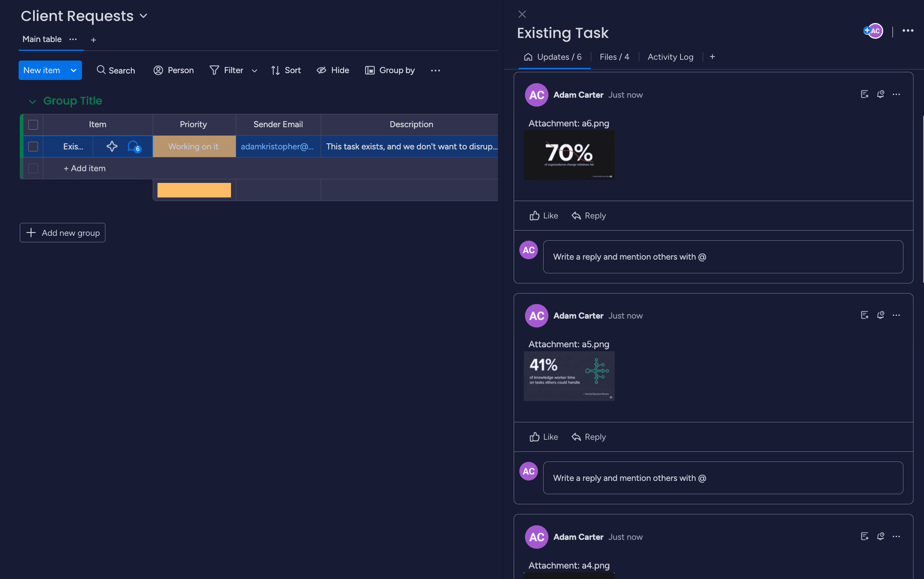Expand the Client Requests board title chevron
Viewport: 924px width, 579px height.
coord(143,16)
